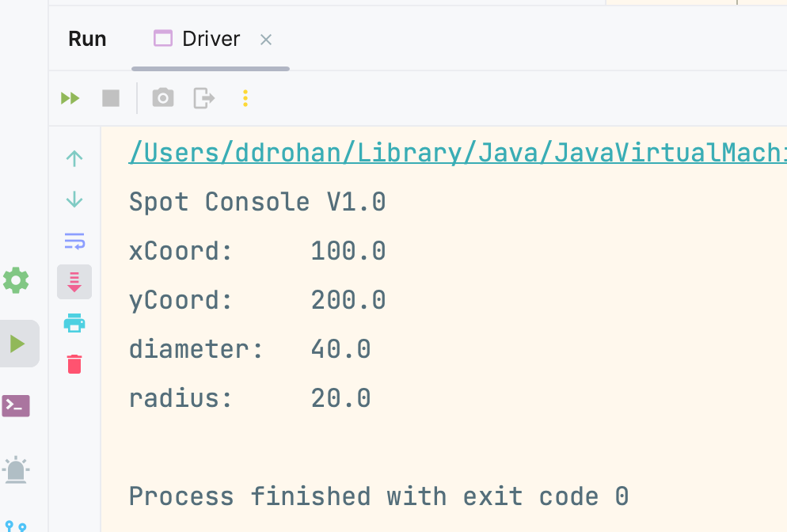Jump down the stack trace with down arrow
Viewport: 787px width, 532px height.
click(x=74, y=199)
